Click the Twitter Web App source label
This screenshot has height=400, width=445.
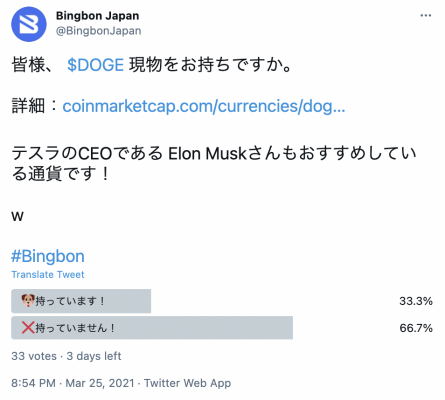(187, 383)
